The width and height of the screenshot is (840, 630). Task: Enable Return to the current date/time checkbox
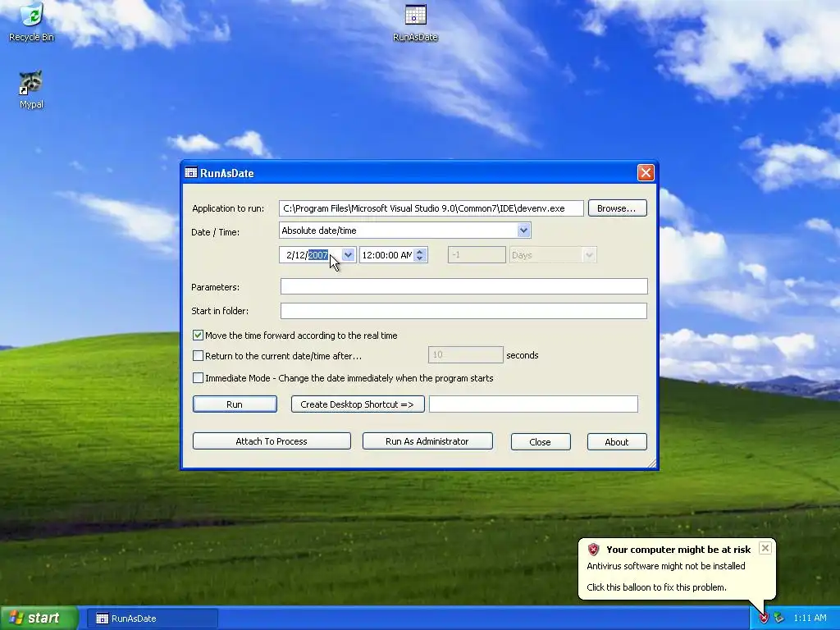point(198,356)
